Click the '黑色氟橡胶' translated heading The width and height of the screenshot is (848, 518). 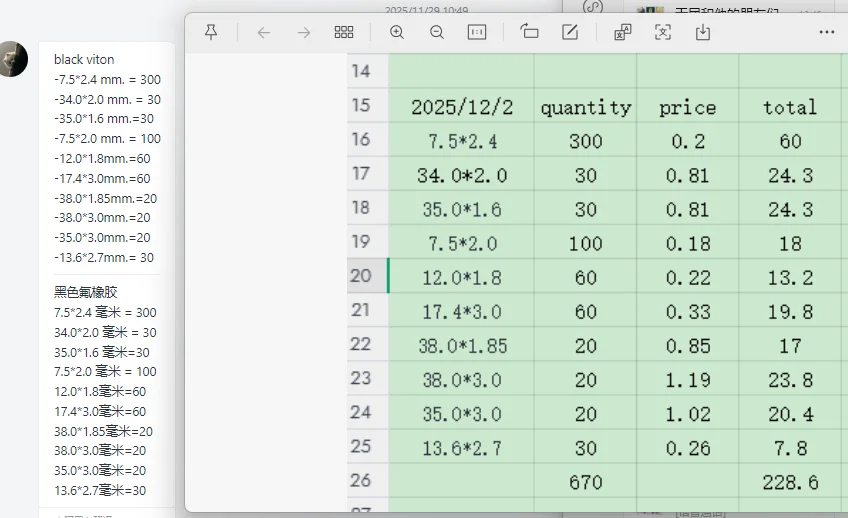pos(85,292)
